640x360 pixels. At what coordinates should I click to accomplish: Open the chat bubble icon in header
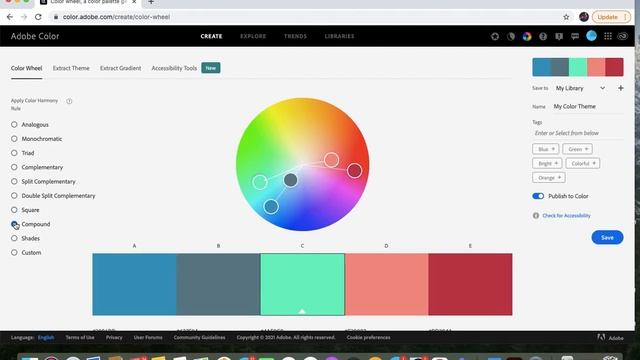click(575, 36)
